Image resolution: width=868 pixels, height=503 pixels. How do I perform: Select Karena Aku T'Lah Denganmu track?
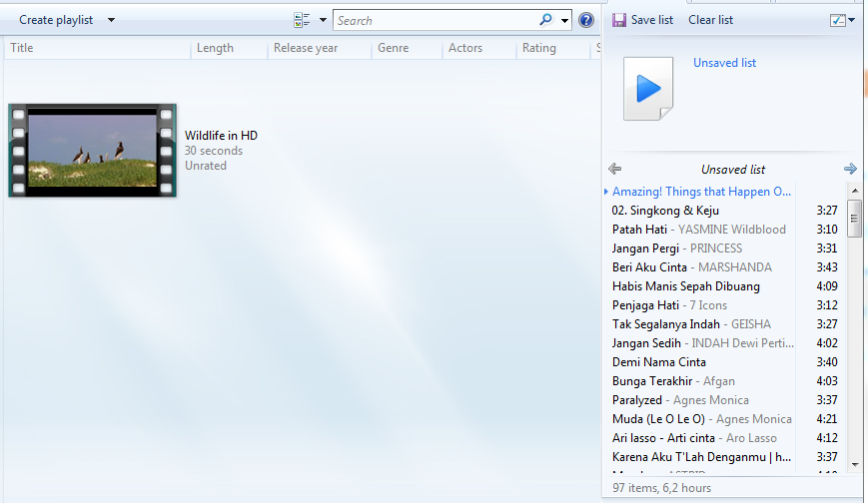click(722, 456)
